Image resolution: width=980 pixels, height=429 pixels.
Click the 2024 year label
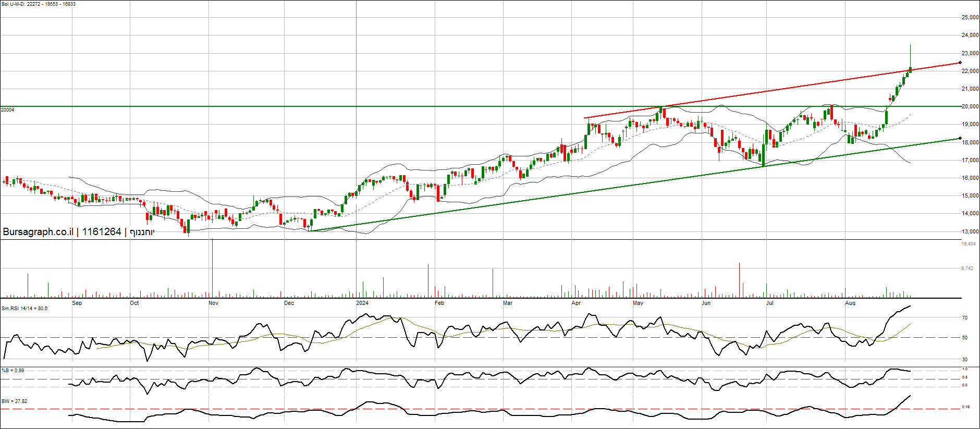coord(362,303)
